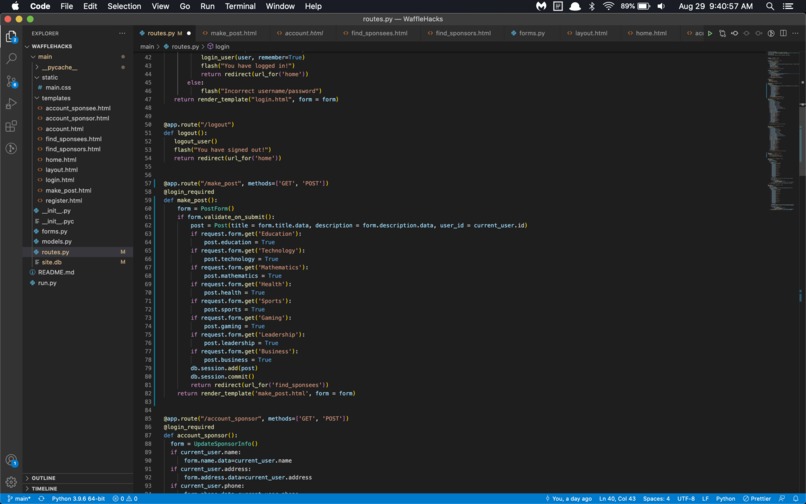This screenshot has height=504, width=806.
Task: Run the Python file with the green play icon
Action: coord(710,33)
